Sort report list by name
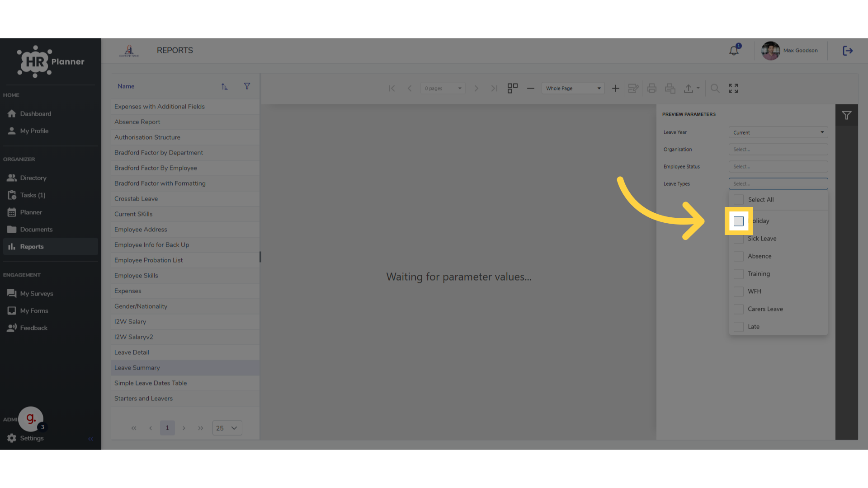Screen dimensions: 868x488 pos(224,86)
